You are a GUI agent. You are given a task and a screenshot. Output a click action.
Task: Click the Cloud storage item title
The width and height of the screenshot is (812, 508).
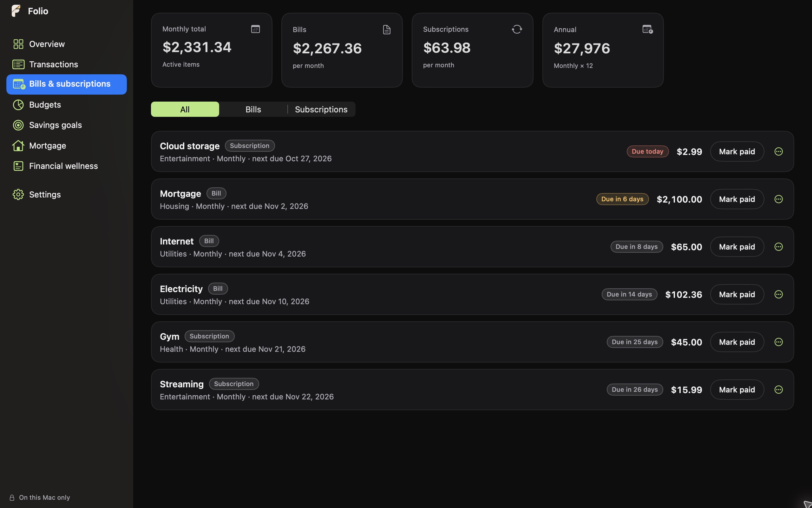190,146
